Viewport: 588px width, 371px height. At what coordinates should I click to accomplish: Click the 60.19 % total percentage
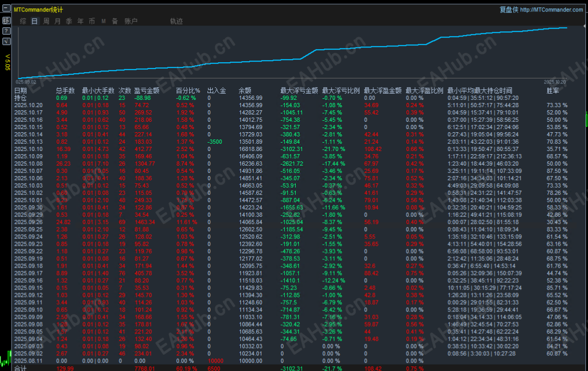187,368
